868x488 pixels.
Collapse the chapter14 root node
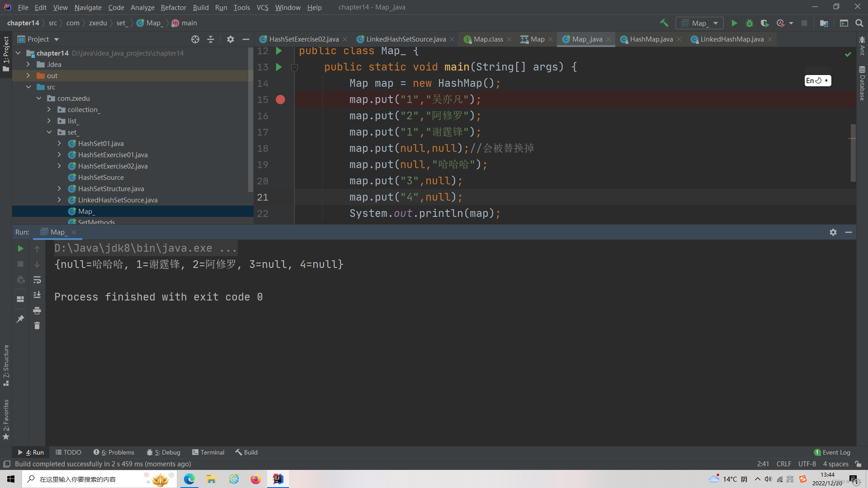click(18, 53)
